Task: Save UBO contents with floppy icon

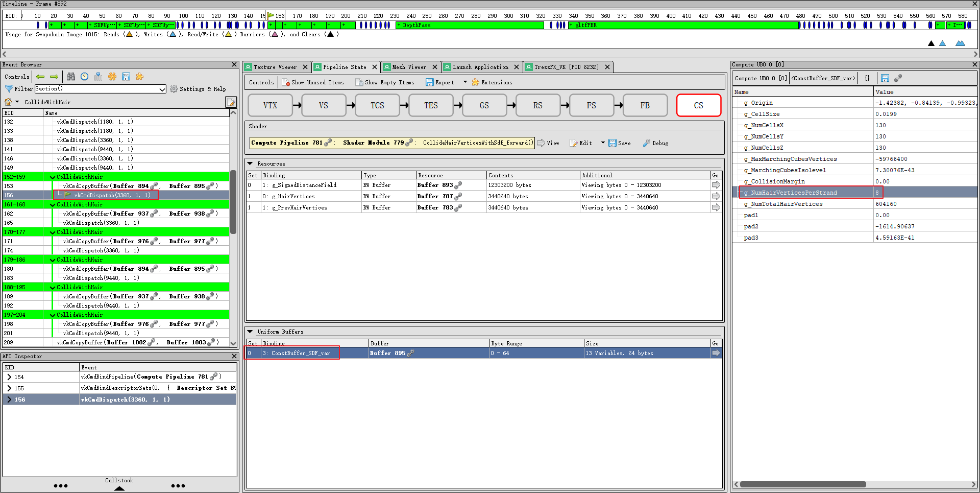Action: [x=885, y=78]
